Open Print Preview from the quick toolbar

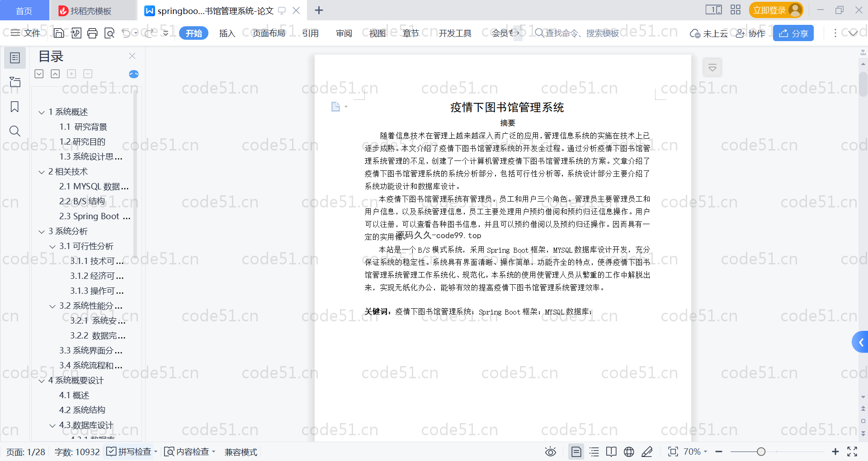pos(109,33)
